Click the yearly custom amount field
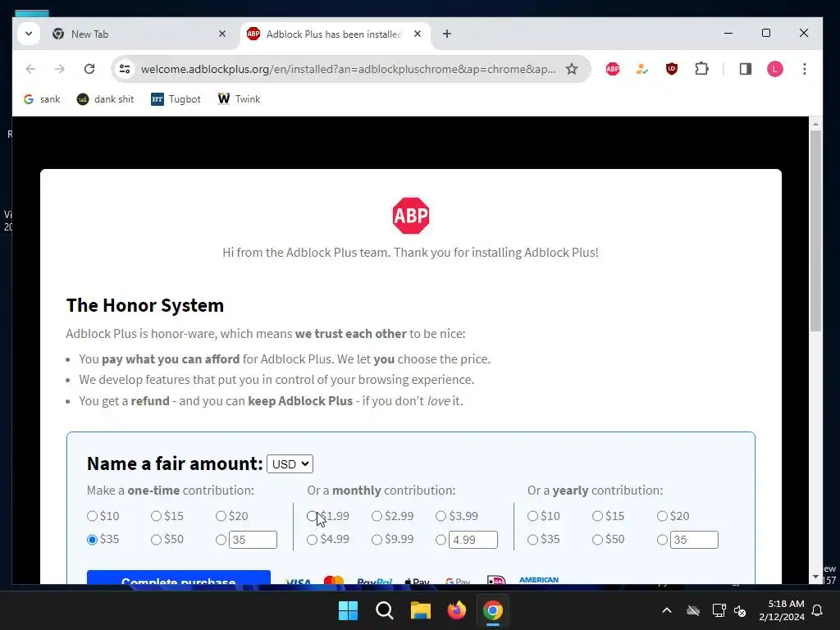This screenshot has width=840, height=630. (x=694, y=540)
